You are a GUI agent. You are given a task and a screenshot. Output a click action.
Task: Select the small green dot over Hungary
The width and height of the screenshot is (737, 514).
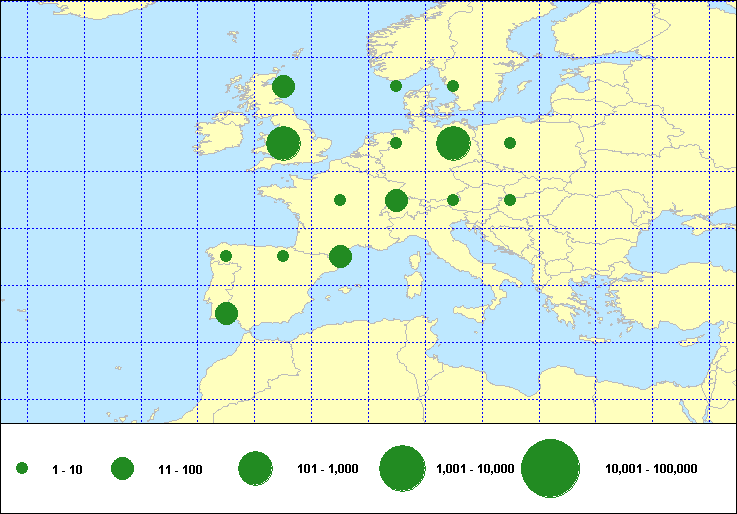coord(510,200)
